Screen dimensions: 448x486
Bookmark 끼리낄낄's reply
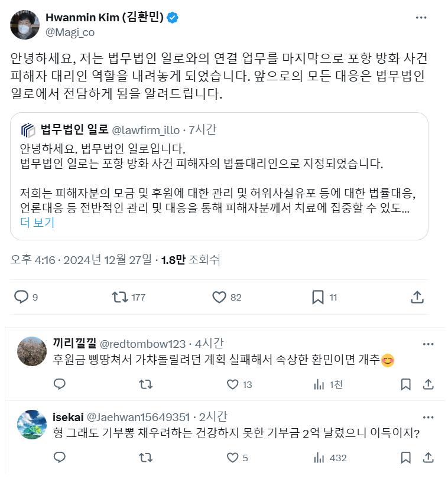(x=405, y=384)
